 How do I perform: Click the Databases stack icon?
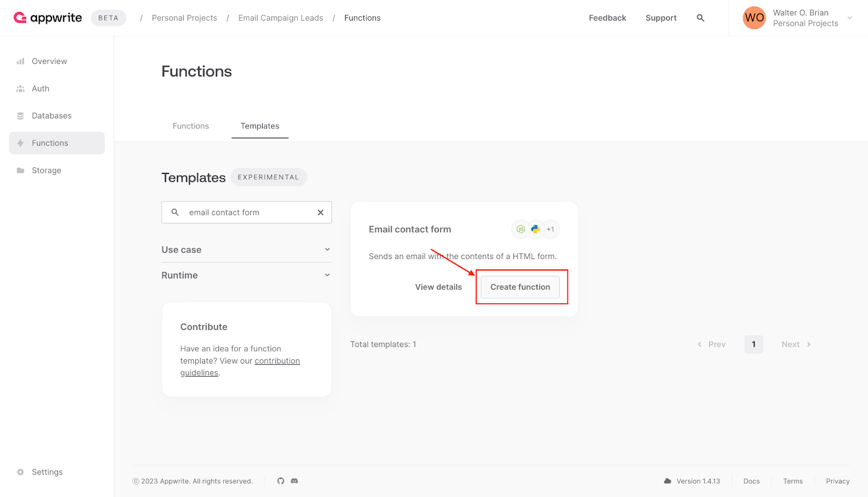pos(21,116)
